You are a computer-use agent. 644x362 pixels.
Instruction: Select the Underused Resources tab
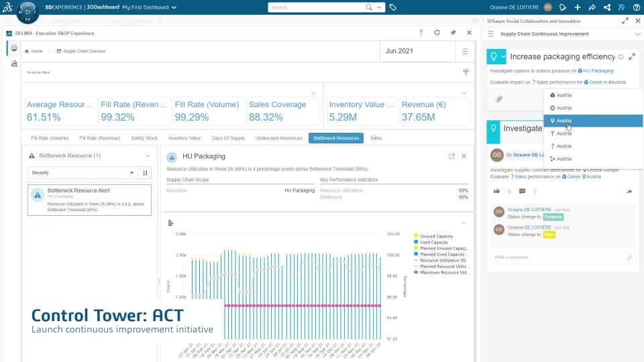coord(279,138)
